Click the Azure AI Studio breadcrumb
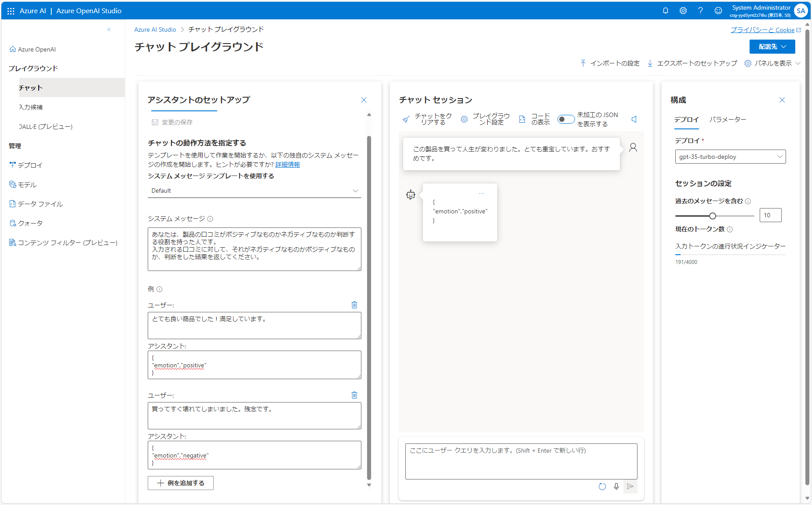Screen dimensions: 812x505 [x=155, y=29]
